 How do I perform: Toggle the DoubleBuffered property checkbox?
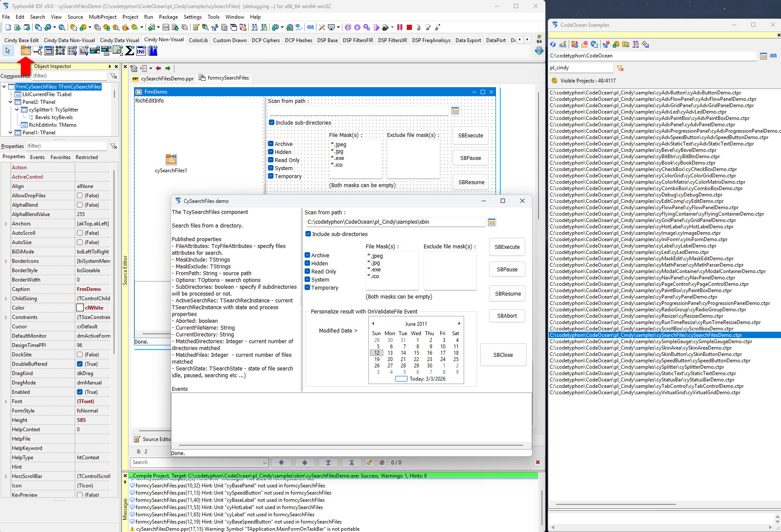[x=80, y=364]
